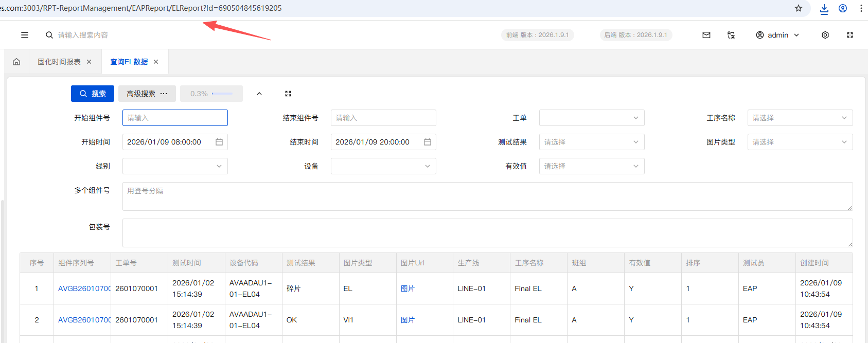Screen dimensions: 868x343
Task: Click the 排序 column header
Action: 710,263
